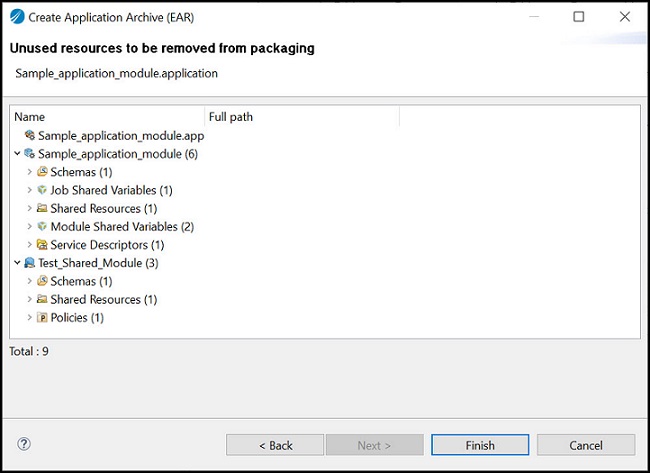Click the Service Descriptors folder icon
Viewport: 650px width, 473px height.
[42, 245]
